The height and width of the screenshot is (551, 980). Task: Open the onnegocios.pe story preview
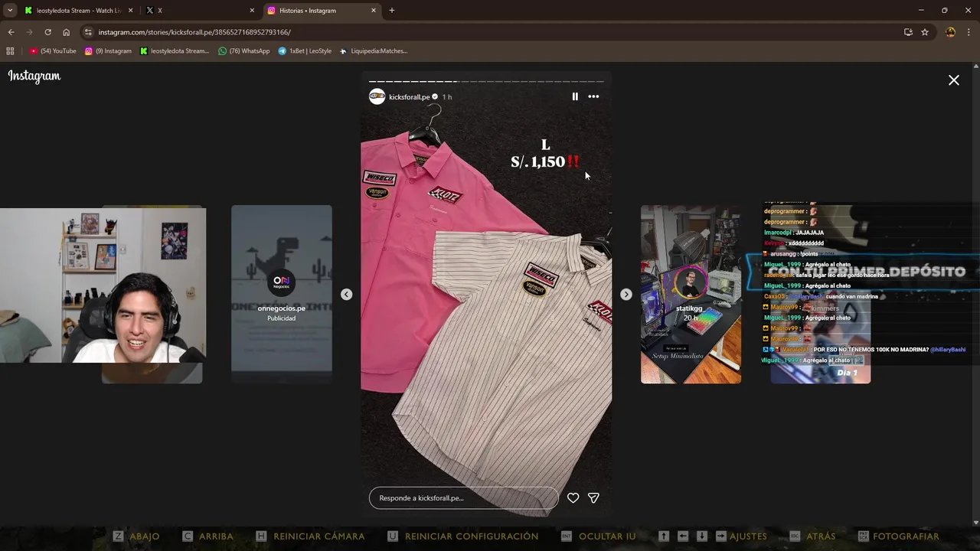point(282,295)
